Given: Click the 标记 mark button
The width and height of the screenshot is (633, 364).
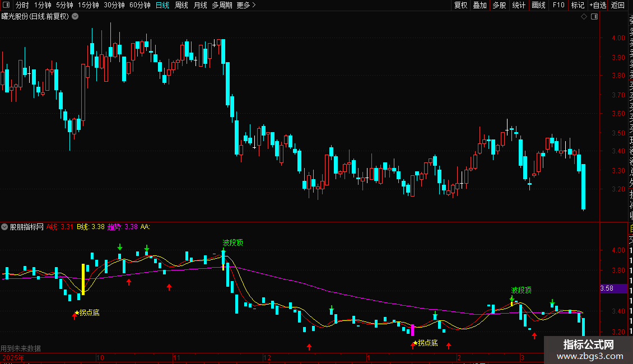Looking at the screenshot, I should [578, 5].
